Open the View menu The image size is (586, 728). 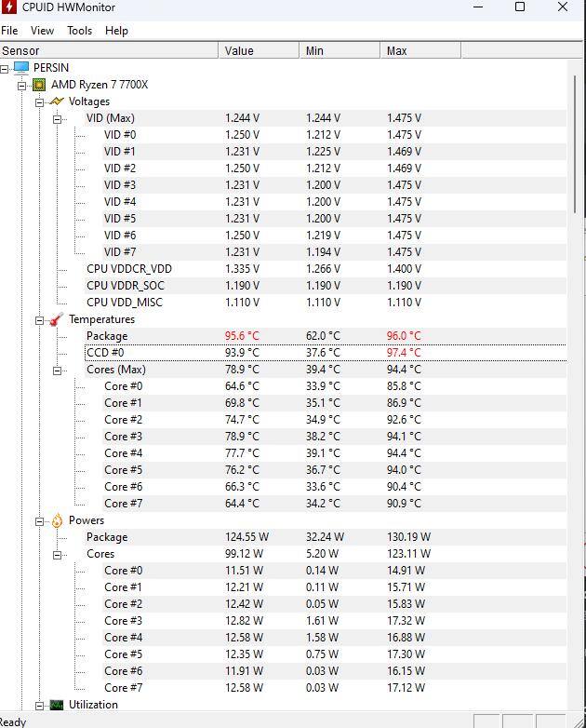[x=42, y=31]
